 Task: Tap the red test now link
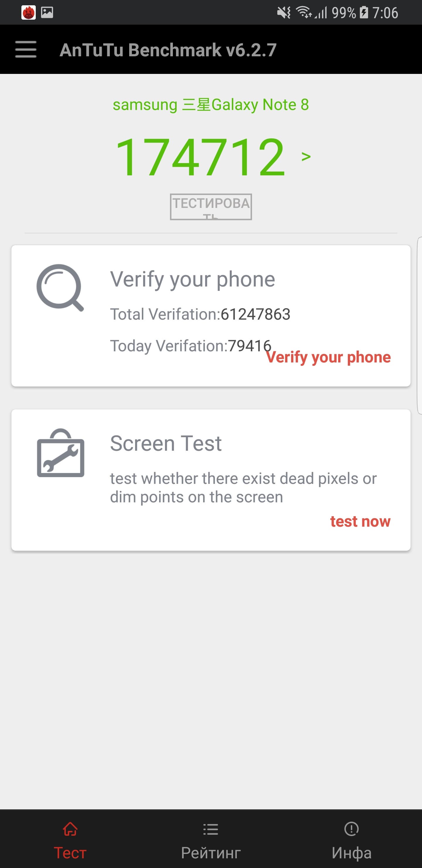360,521
